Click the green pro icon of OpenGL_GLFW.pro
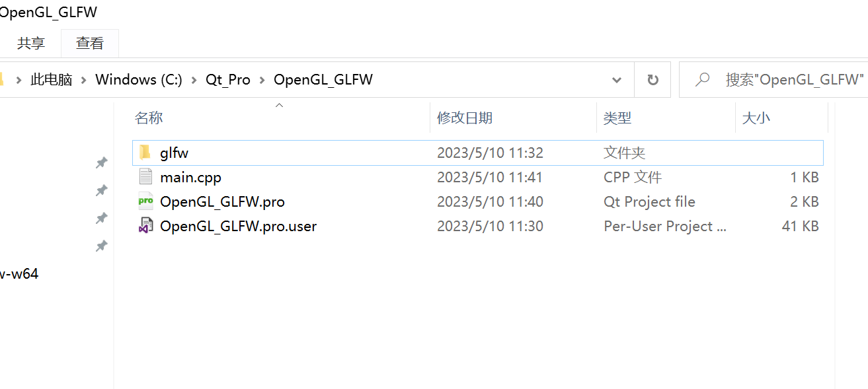 [145, 201]
